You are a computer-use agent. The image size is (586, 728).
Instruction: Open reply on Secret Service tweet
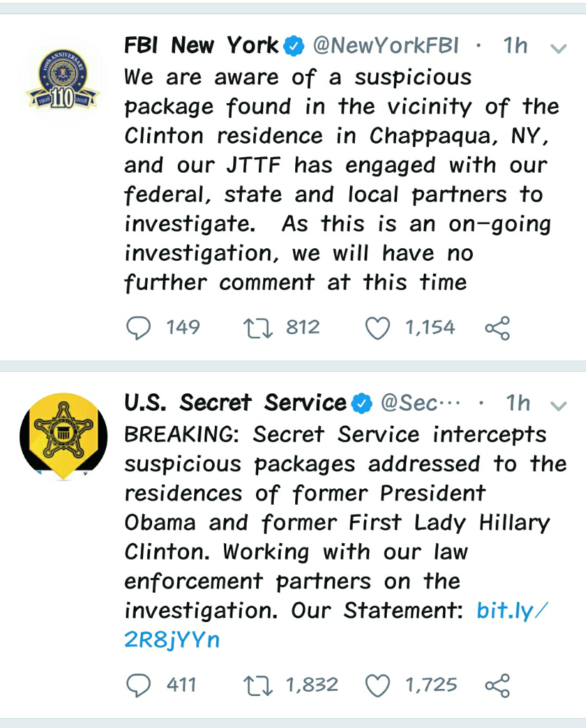139,685
